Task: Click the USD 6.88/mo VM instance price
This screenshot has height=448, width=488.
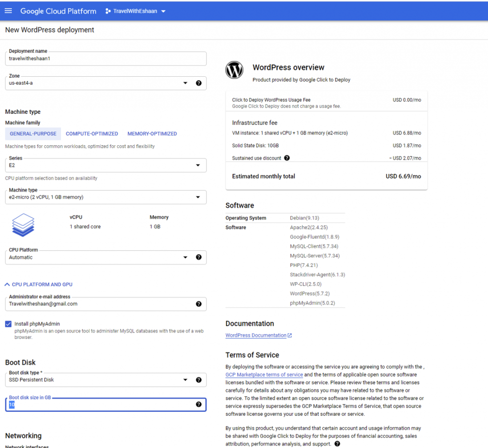Action: [407, 133]
